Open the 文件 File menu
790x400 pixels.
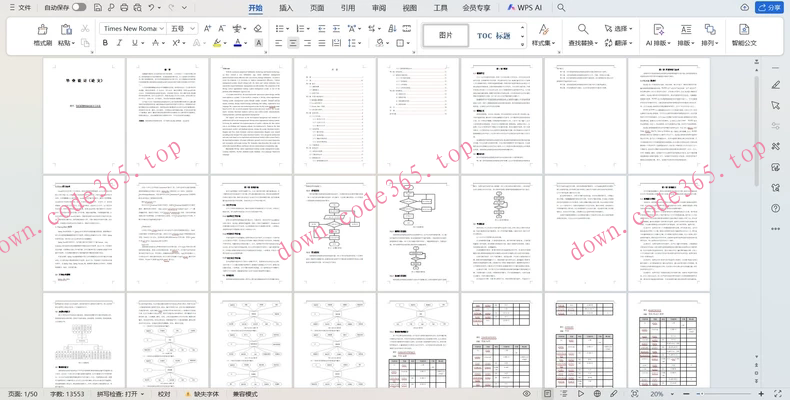click(21, 8)
